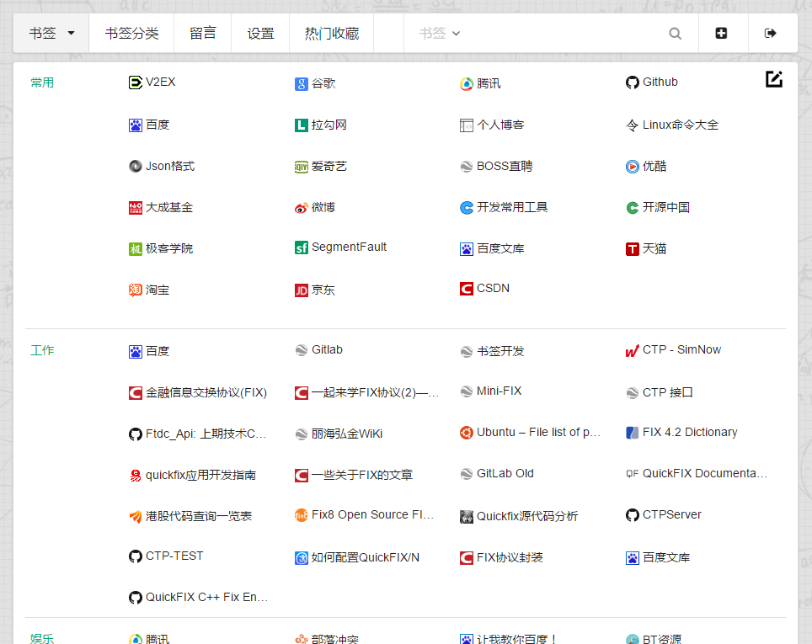Image resolution: width=812 pixels, height=644 pixels.
Task: Click the SegmentFault green sf icon
Action: [302, 248]
